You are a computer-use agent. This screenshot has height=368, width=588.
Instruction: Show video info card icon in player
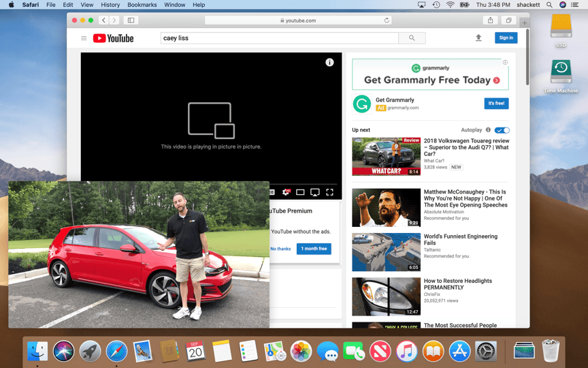click(x=329, y=62)
